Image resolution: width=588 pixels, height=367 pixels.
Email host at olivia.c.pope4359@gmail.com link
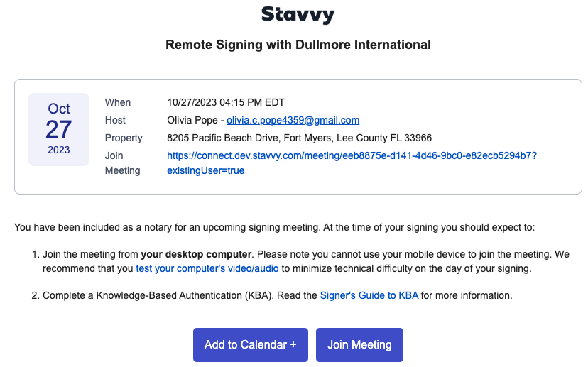click(293, 121)
